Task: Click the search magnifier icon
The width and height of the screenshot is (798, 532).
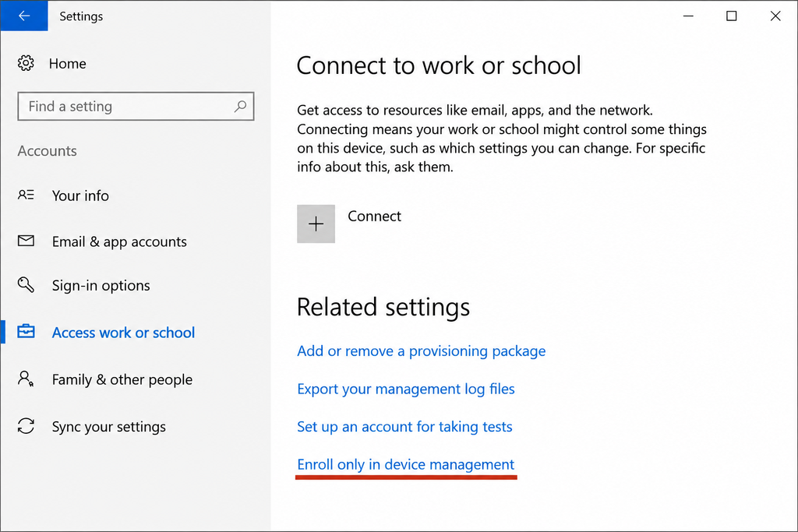Action: (x=240, y=106)
